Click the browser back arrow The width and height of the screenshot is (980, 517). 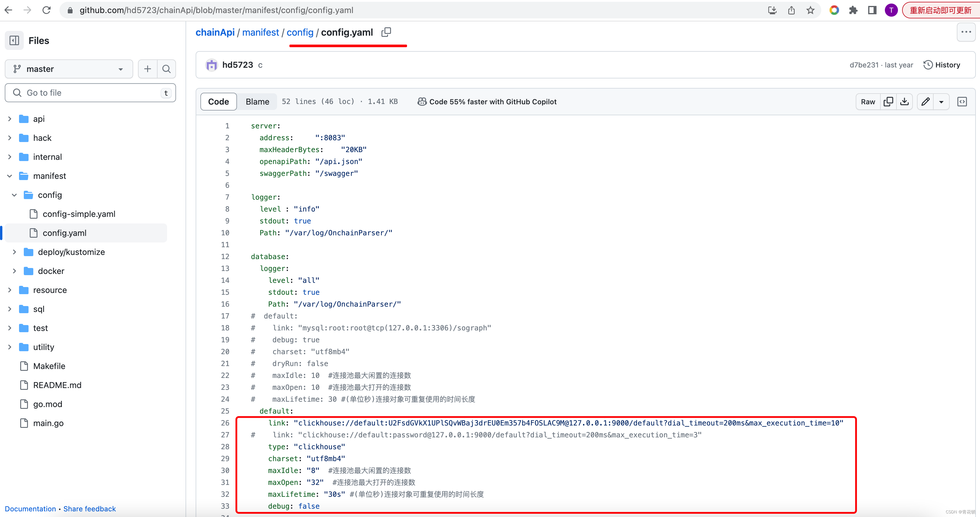8,10
